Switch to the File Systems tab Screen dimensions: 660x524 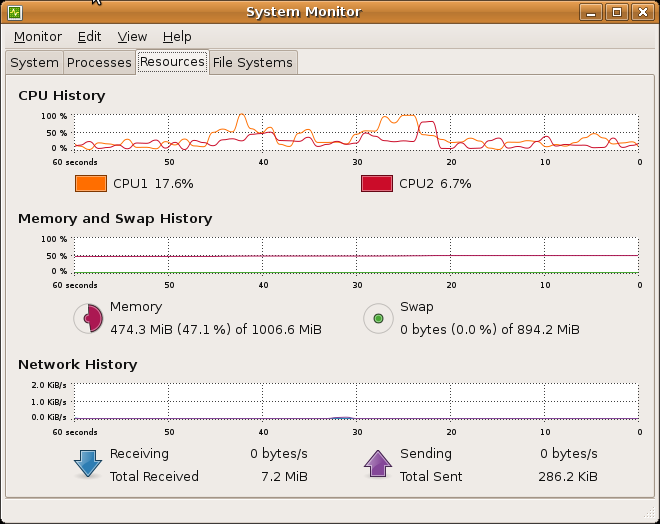click(253, 63)
